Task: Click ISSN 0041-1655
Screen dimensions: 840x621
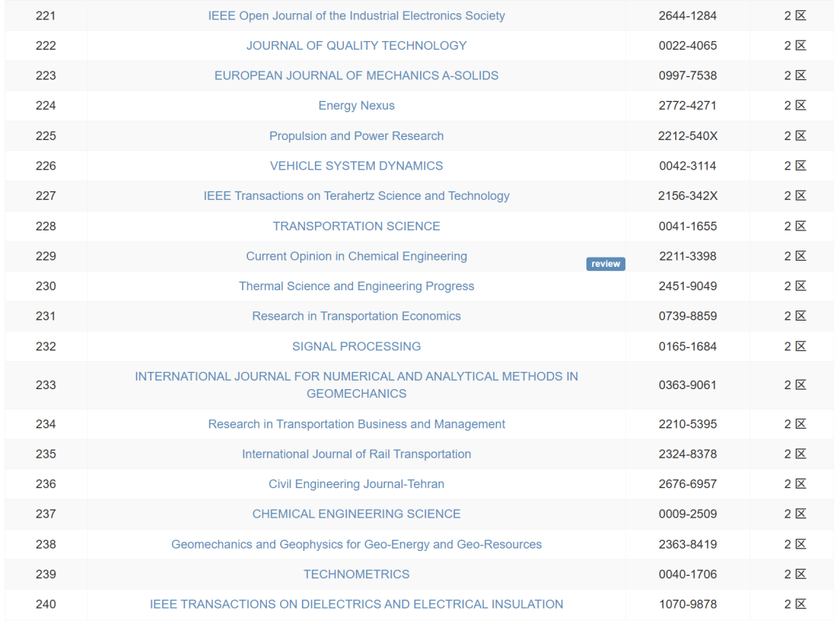Action: (x=688, y=226)
